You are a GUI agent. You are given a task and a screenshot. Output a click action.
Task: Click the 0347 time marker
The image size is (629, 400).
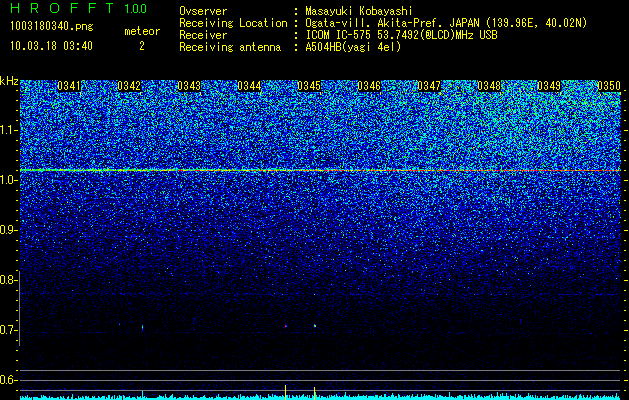click(429, 86)
